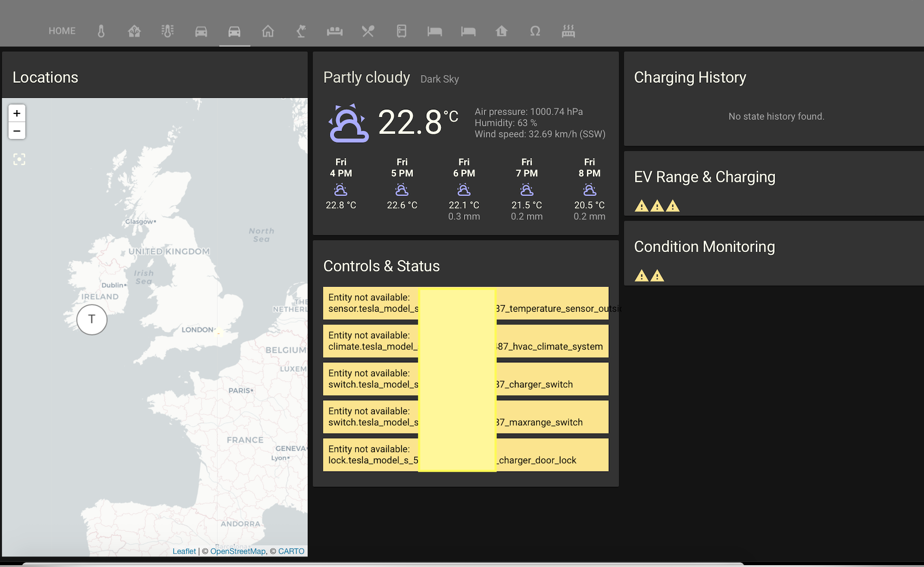The image size is (924, 567).
Task: Open the car climate tab icon
Action: click(x=201, y=31)
